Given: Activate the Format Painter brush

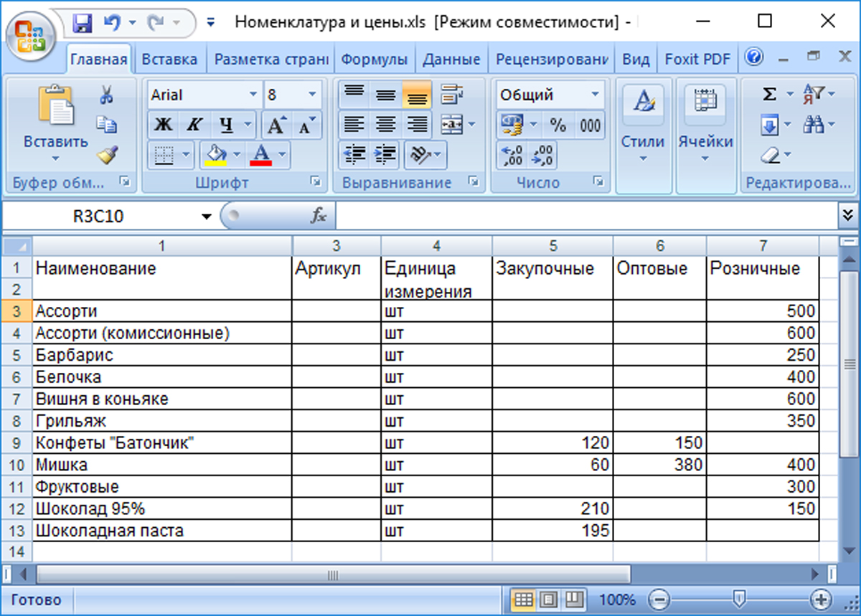Looking at the screenshot, I should (106, 154).
